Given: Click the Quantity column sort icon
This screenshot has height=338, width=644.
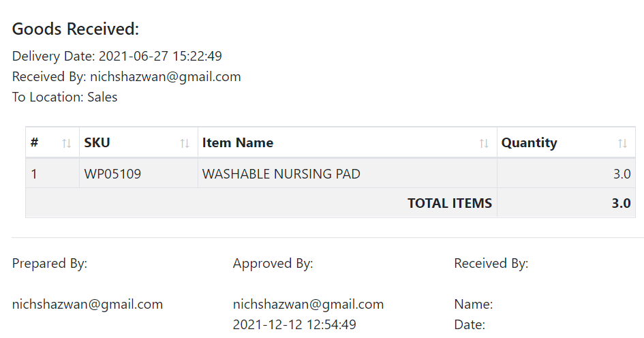Looking at the screenshot, I should (623, 143).
